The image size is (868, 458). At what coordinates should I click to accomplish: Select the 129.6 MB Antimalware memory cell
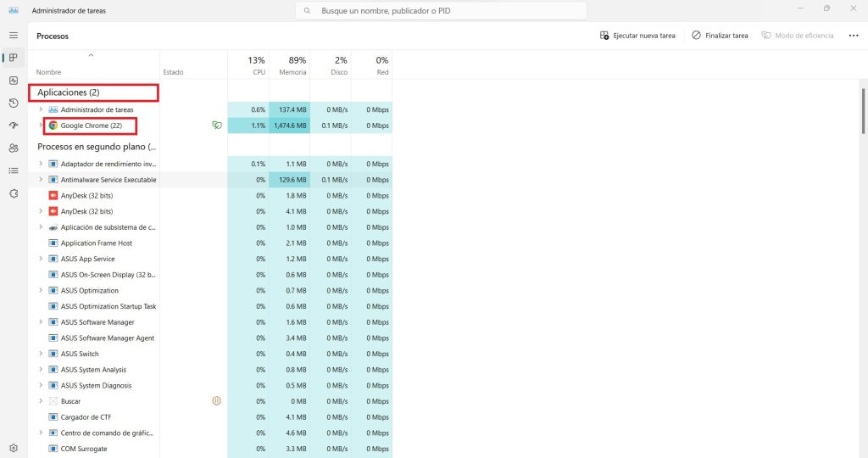point(290,180)
